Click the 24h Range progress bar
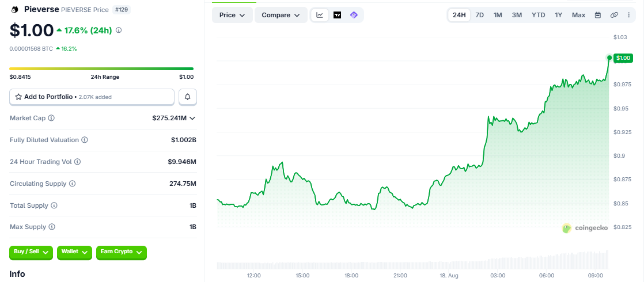Viewport: 644px width, 282px height. (101, 69)
